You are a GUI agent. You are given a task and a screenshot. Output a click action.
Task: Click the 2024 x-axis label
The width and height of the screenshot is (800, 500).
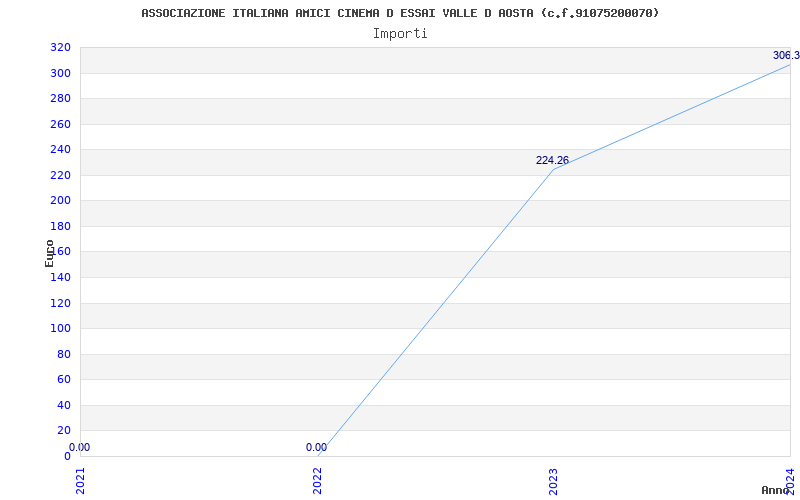[x=790, y=482]
